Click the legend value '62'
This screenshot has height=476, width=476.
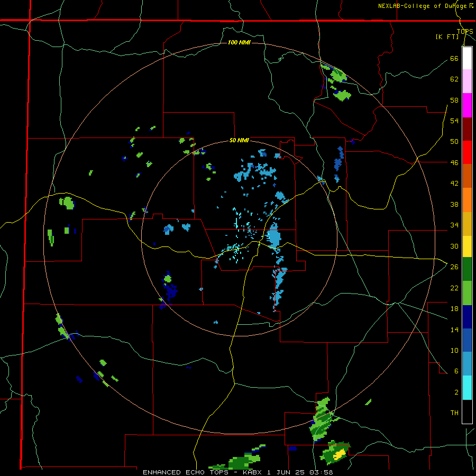click(454, 79)
